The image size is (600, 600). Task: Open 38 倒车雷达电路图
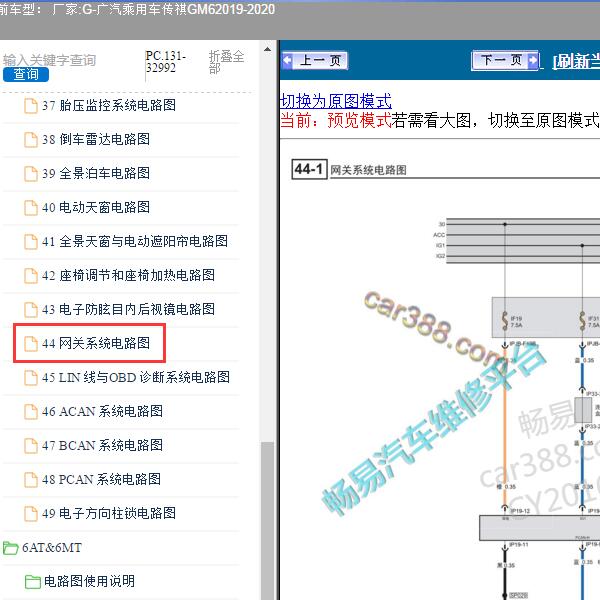point(96,139)
